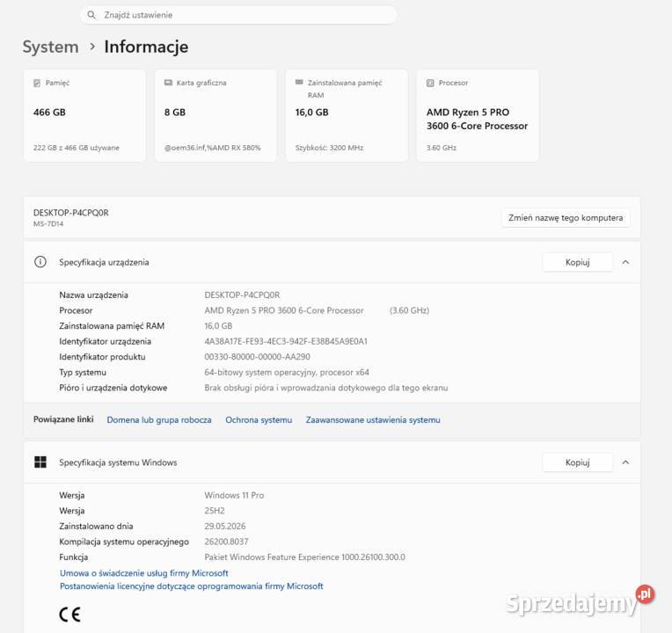Screen dimensions: 672x633
Task: Select the Windows 11 Pro value
Action: click(234, 495)
